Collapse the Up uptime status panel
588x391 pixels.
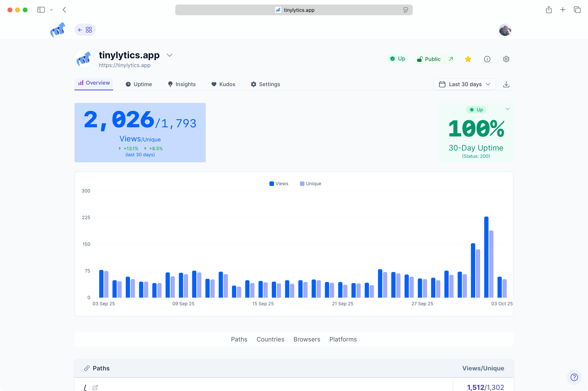[x=508, y=109]
